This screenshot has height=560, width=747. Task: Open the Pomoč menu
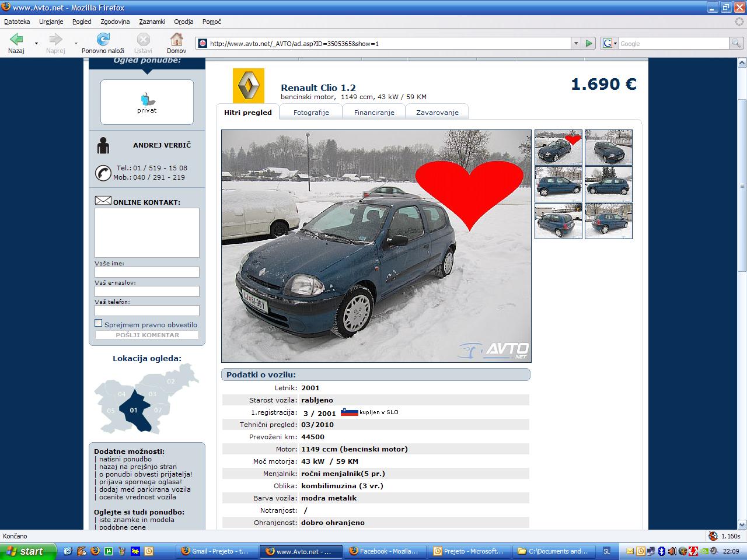point(212,22)
